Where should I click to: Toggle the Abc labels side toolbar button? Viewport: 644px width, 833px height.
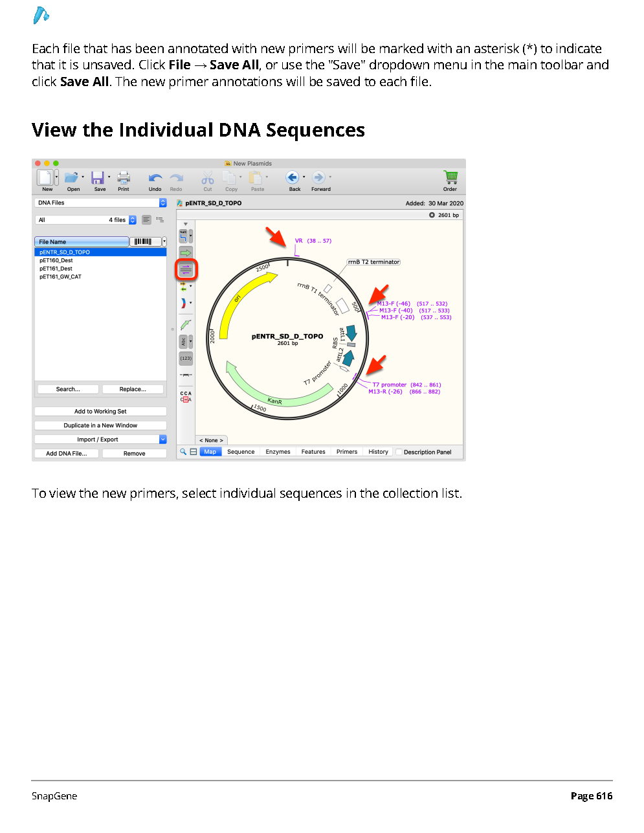point(183,341)
